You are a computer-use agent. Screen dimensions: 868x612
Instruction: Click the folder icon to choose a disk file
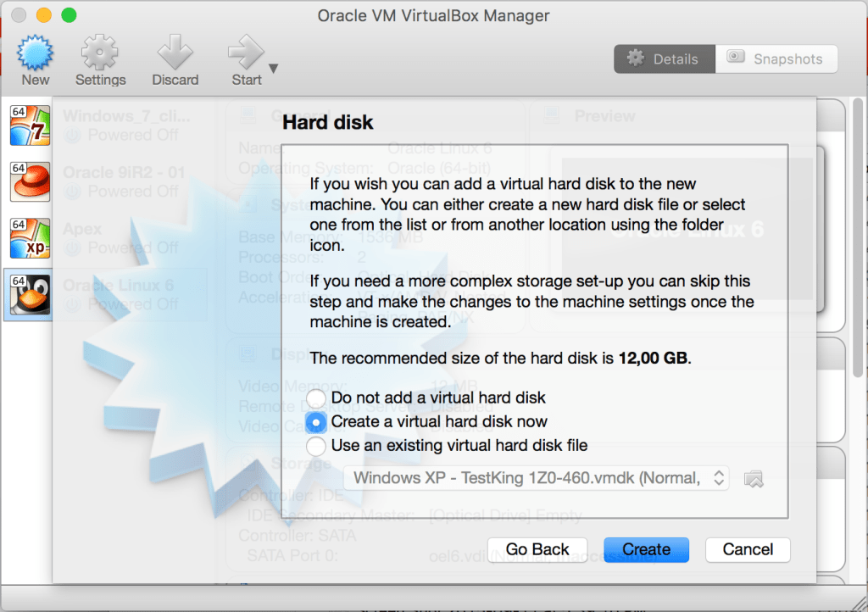tap(754, 479)
